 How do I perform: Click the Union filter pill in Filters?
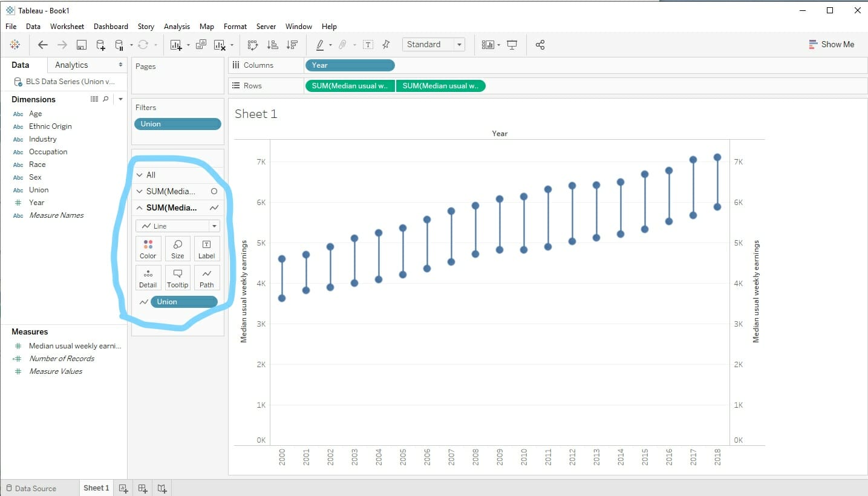point(177,123)
